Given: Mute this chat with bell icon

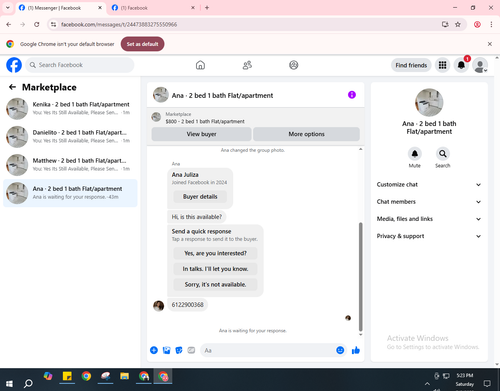Looking at the screenshot, I should click(415, 154).
